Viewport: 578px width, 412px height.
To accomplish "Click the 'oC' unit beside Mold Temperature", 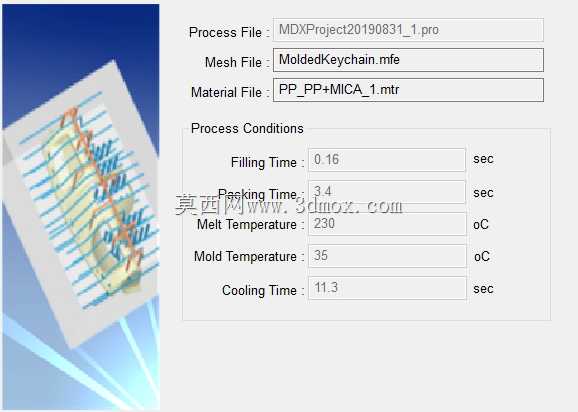I will point(482,256).
